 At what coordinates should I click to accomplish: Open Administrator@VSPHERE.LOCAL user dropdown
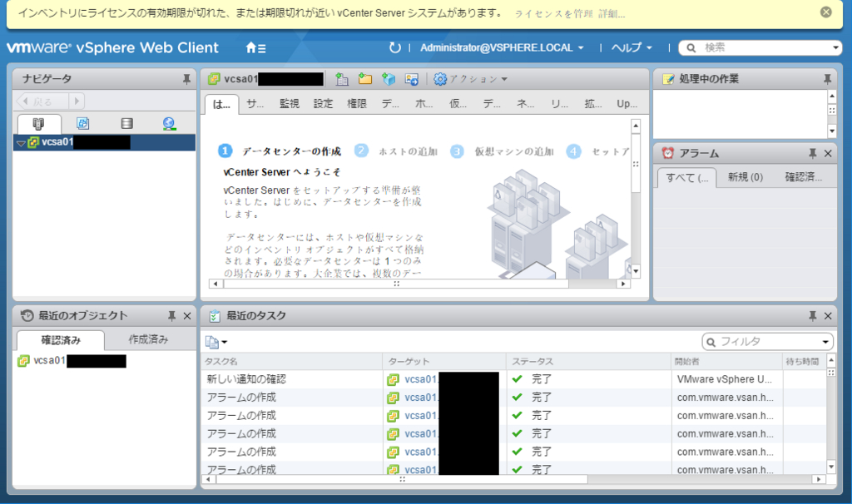[x=502, y=47]
